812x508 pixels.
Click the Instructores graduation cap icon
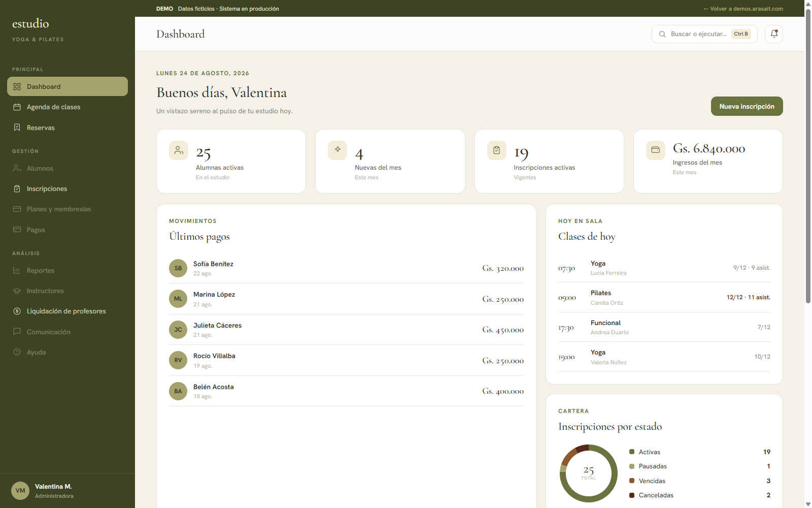point(17,291)
